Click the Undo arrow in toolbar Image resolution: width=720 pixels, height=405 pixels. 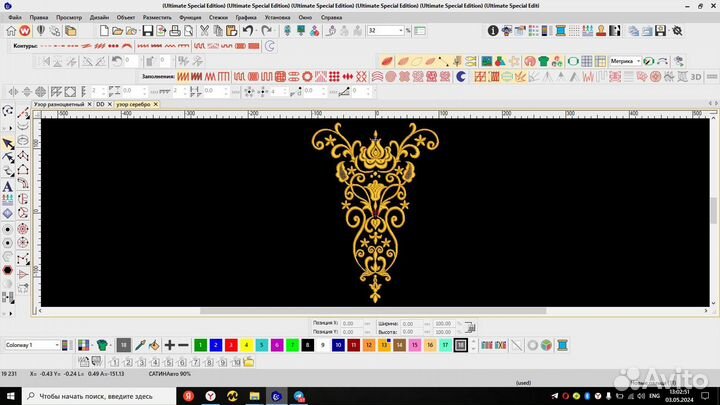point(247,31)
